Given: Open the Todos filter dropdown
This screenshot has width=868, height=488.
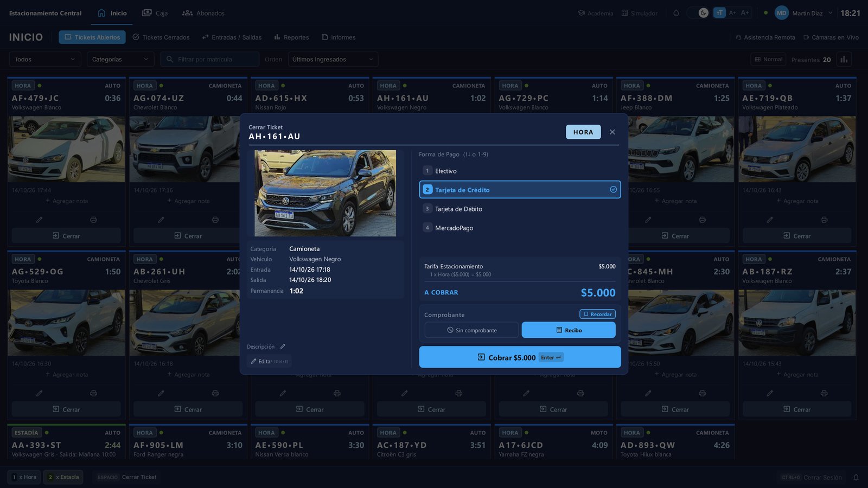Looking at the screenshot, I should click(45, 59).
